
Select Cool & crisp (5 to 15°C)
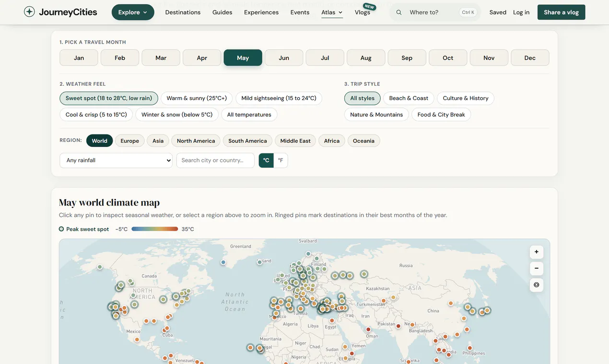click(96, 114)
